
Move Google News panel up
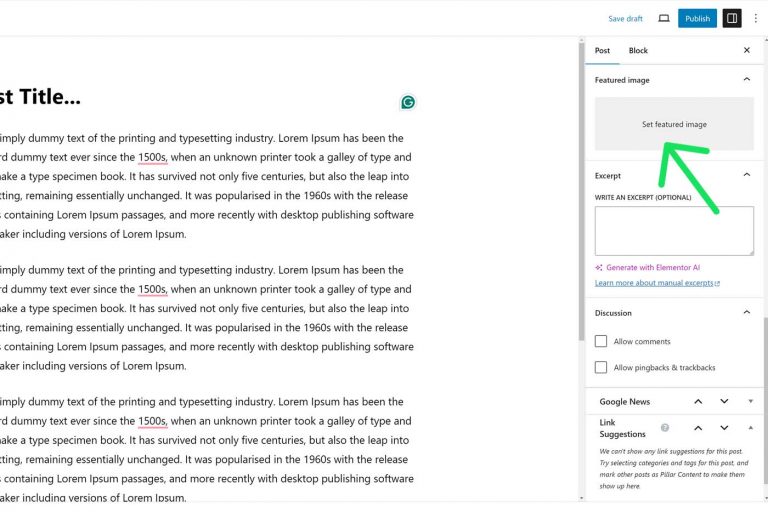coord(698,401)
